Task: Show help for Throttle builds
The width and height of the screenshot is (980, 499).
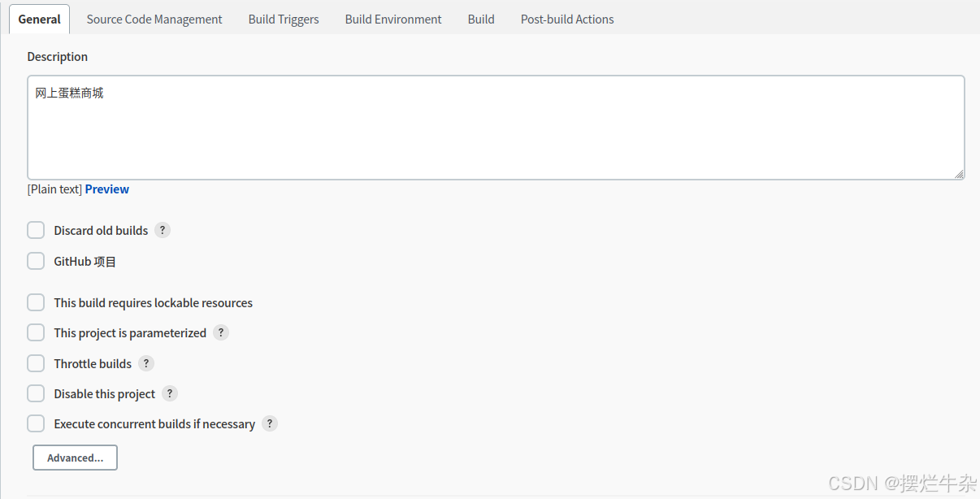Action: 146,363
